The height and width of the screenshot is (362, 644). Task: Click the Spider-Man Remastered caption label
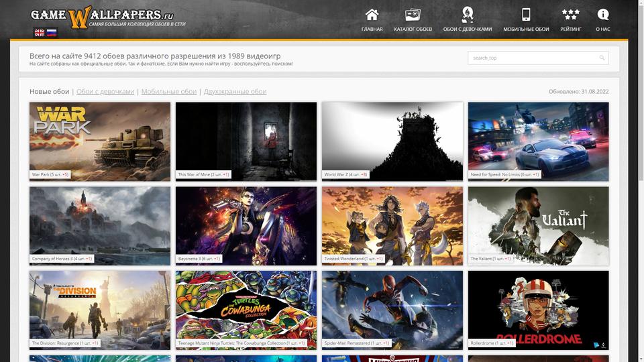356,343
